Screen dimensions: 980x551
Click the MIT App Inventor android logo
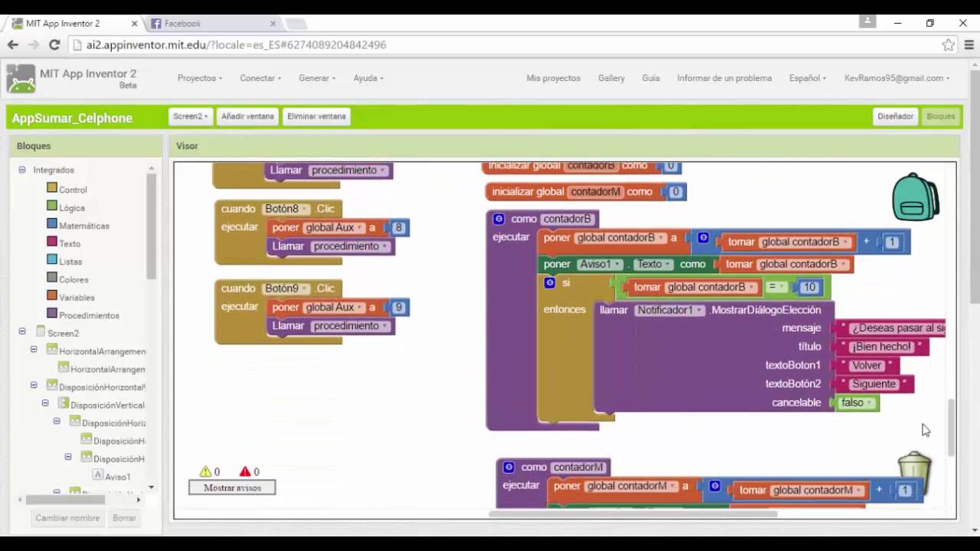[21, 79]
